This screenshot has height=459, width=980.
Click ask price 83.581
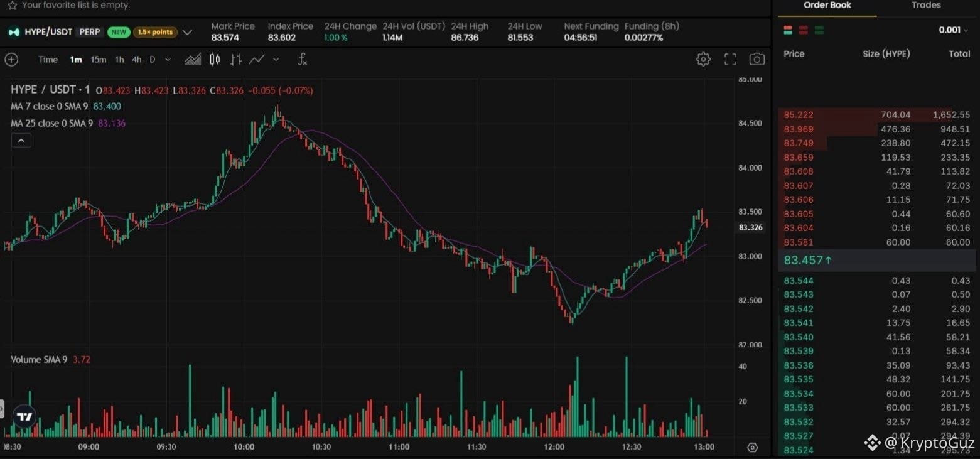point(799,242)
